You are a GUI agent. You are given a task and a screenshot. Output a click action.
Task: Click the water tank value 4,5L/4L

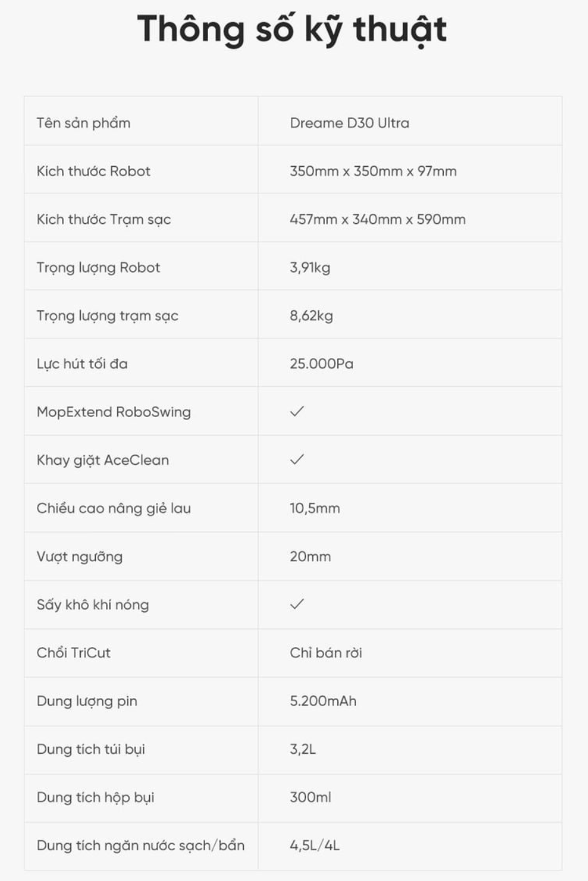[x=315, y=845]
